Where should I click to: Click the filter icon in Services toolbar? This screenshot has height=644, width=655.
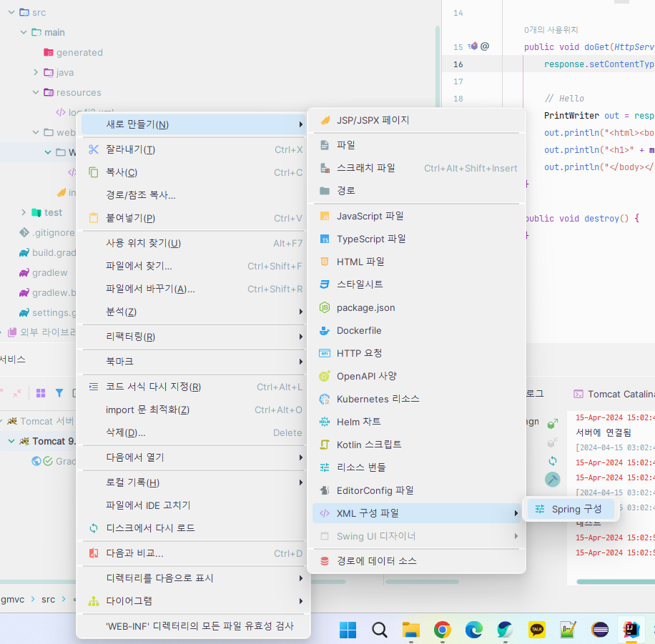[x=59, y=393]
